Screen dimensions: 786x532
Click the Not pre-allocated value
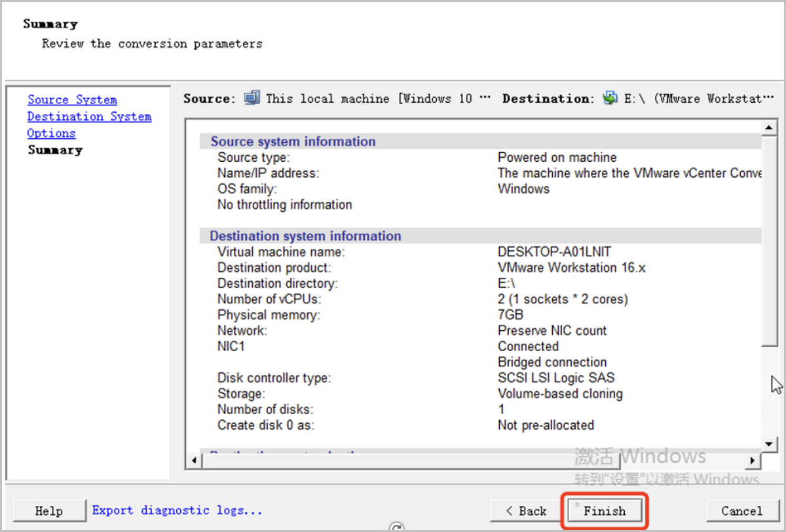coord(546,425)
